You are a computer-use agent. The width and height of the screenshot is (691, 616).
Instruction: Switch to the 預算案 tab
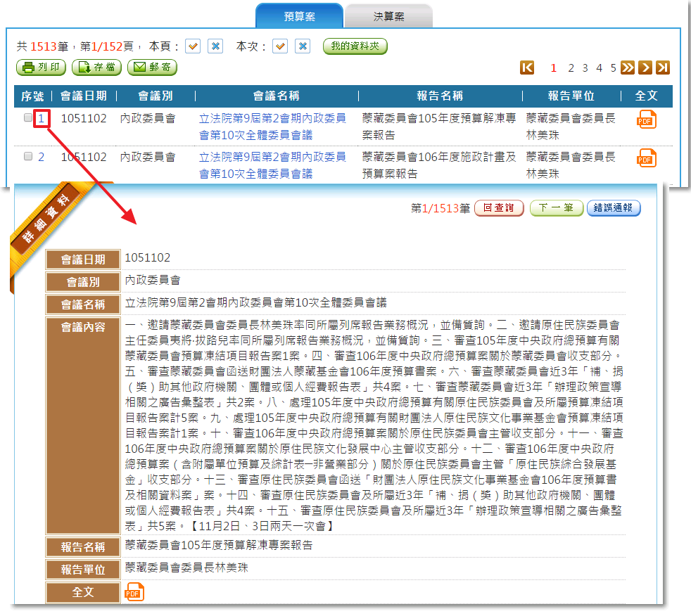[299, 16]
